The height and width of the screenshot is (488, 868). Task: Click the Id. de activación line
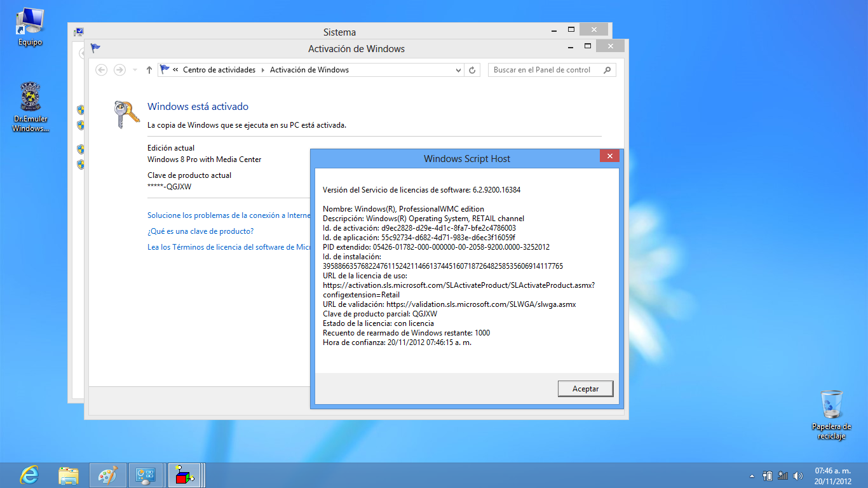[x=419, y=228]
